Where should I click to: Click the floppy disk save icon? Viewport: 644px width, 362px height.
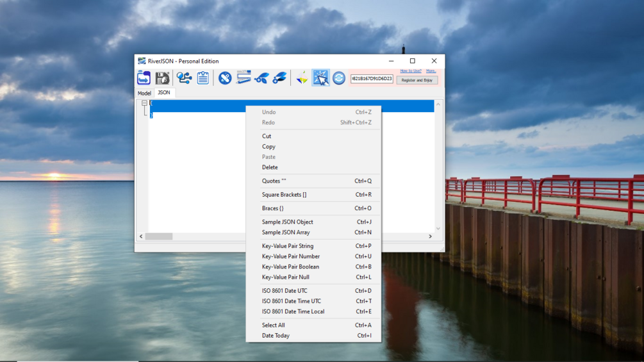tap(162, 78)
